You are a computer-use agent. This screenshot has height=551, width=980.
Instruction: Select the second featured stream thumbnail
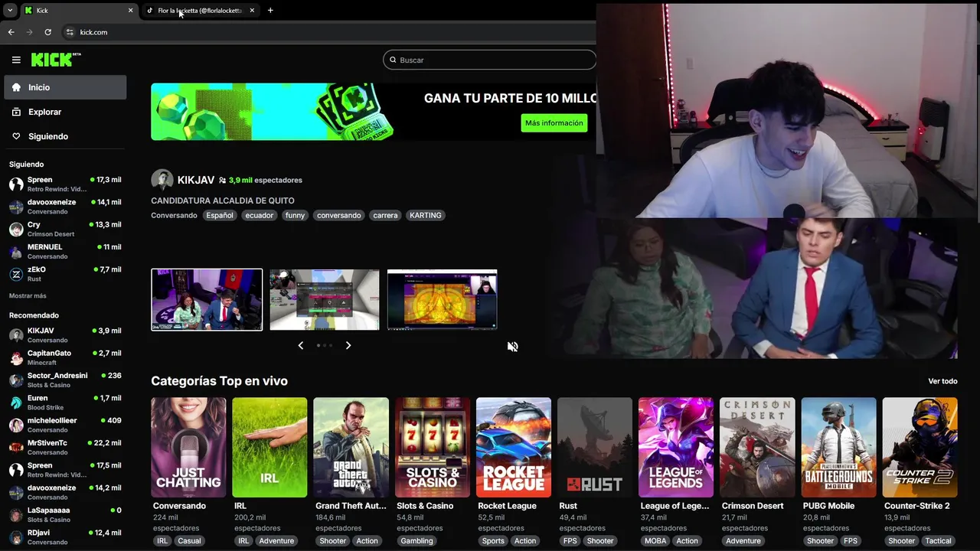(325, 299)
